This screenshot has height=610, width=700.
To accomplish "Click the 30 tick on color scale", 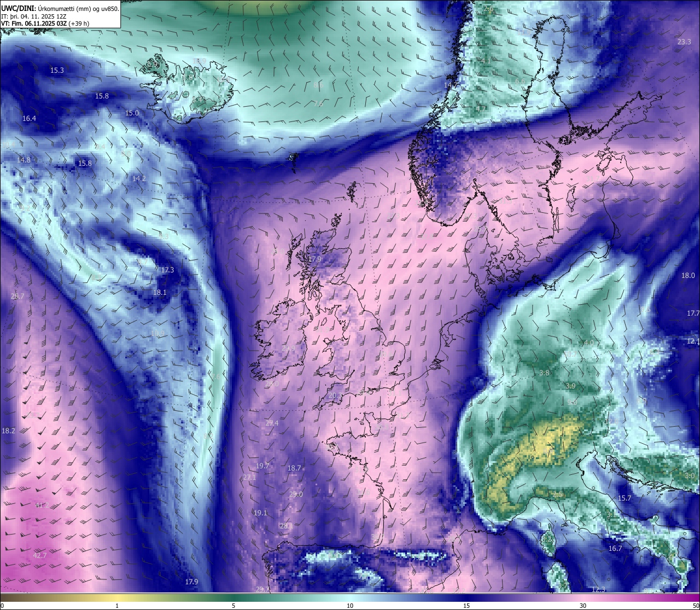I will pos(583,606).
